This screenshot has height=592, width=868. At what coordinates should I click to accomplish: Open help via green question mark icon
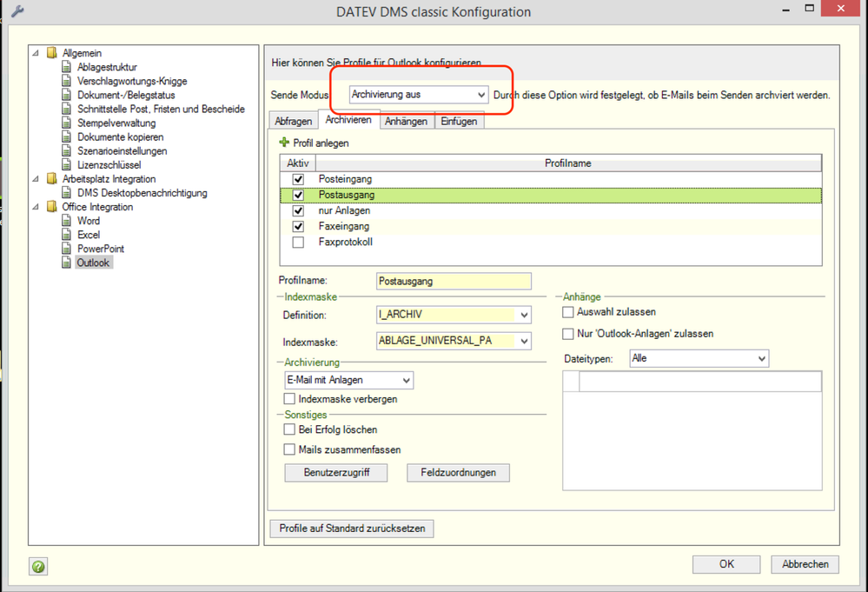(x=38, y=567)
